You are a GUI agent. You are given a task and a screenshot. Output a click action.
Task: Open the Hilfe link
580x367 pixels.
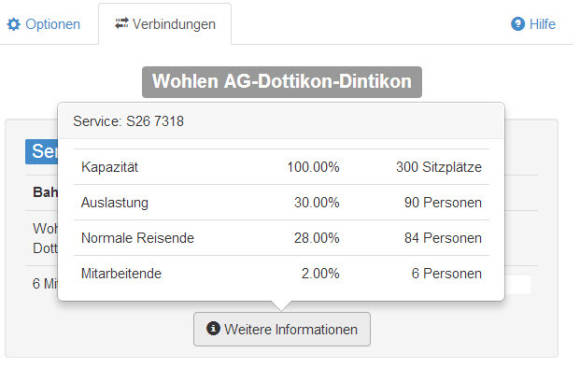(533, 24)
